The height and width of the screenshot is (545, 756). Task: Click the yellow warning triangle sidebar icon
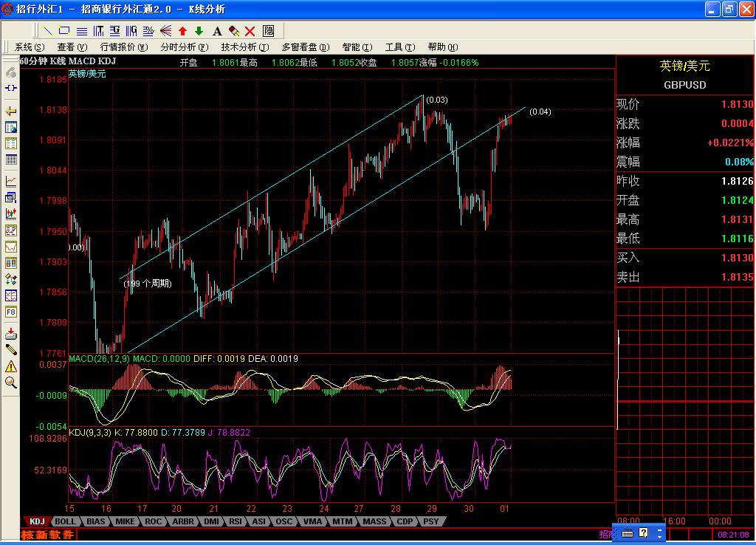pyautogui.click(x=11, y=366)
